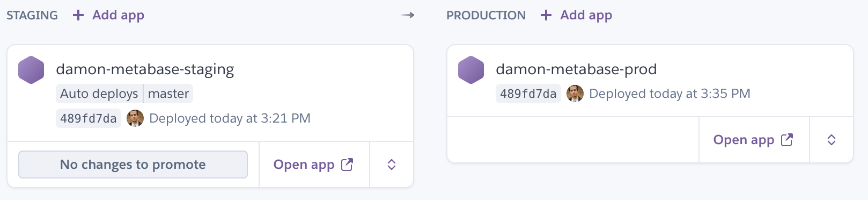Open app for damon-metabase-staging
Image resolution: width=868 pixels, height=200 pixels.
click(313, 165)
